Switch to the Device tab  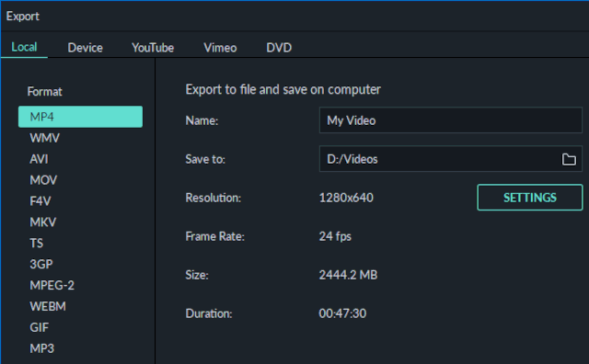[85, 48]
